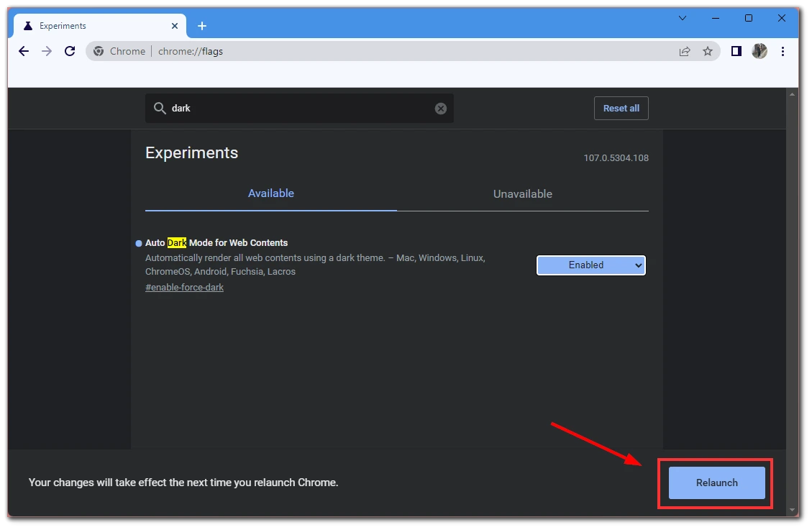Maximize the Chrome window
The height and width of the screenshot is (530, 812).
748,18
